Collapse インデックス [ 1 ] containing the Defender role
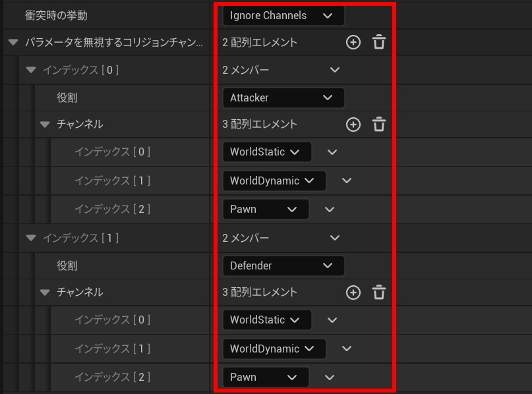 [30, 238]
